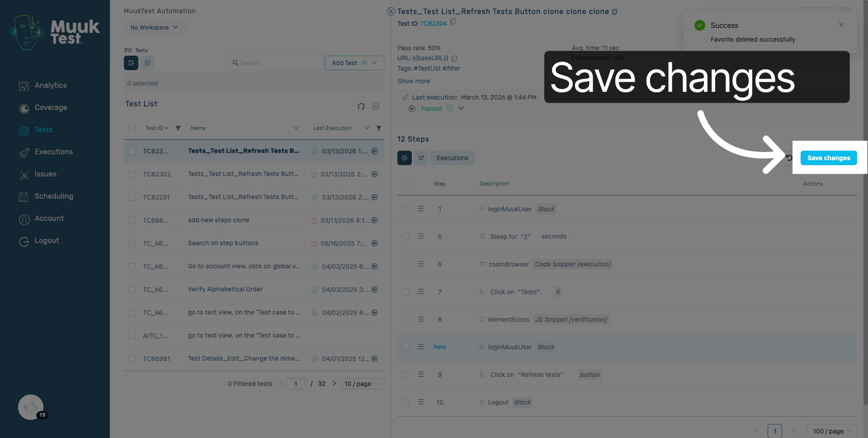Refresh the Test List with the reload icon
Screen dimensions: 868x438
point(361,106)
